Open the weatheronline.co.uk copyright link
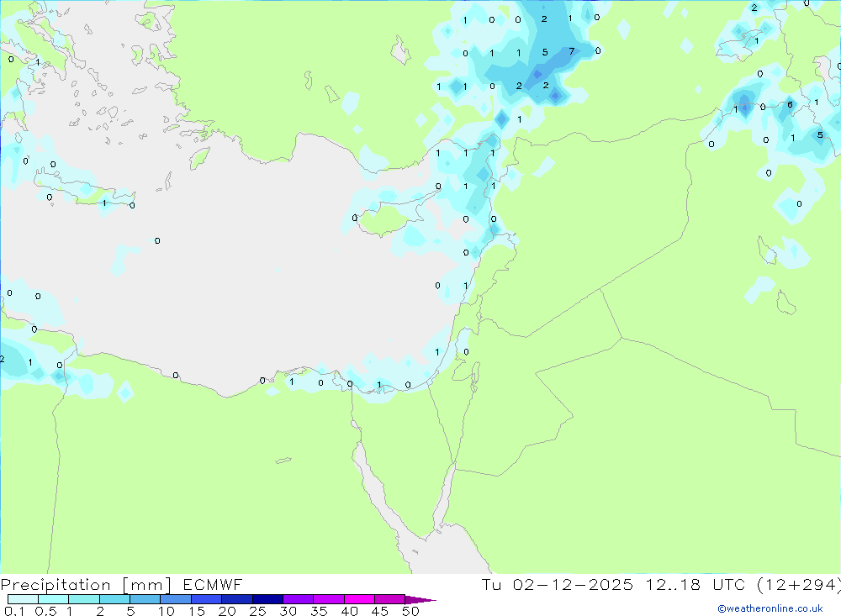 click(770, 608)
